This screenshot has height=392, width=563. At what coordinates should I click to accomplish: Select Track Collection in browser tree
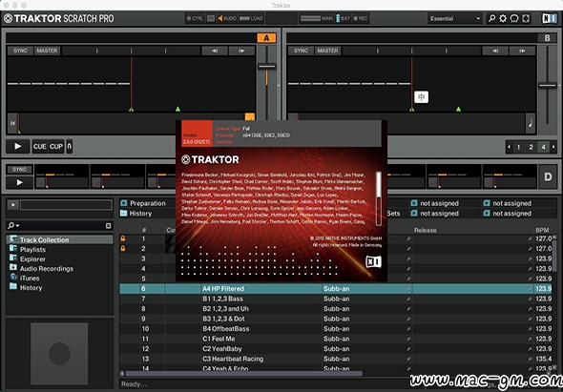(59, 239)
